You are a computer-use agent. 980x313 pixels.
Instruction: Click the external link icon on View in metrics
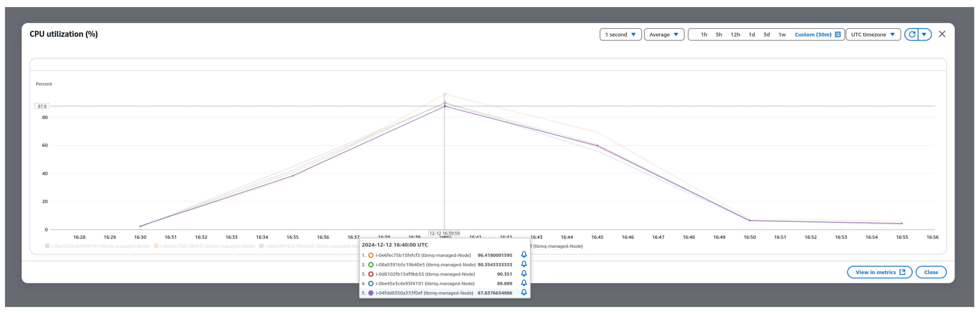(x=902, y=272)
